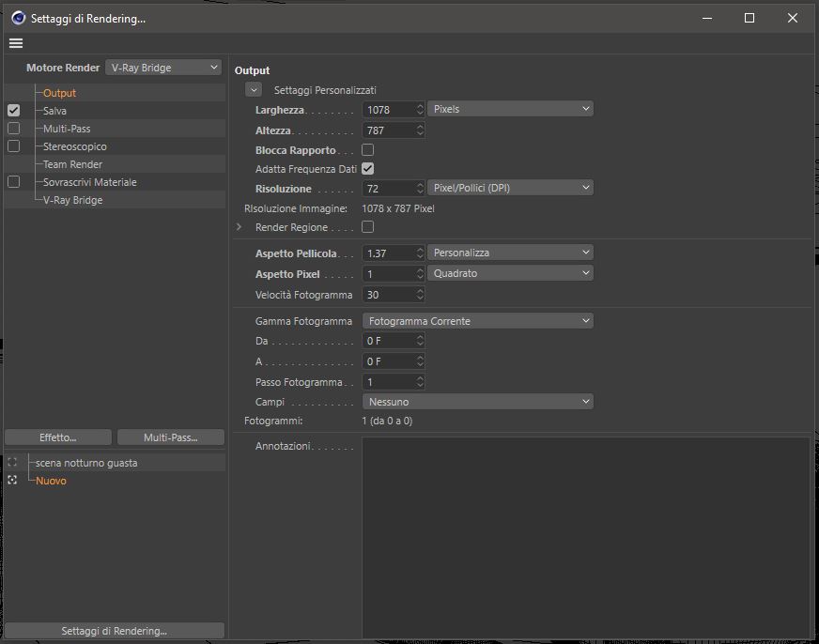Click the Cinema 4D logo icon
The image size is (819, 644).
click(x=18, y=18)
